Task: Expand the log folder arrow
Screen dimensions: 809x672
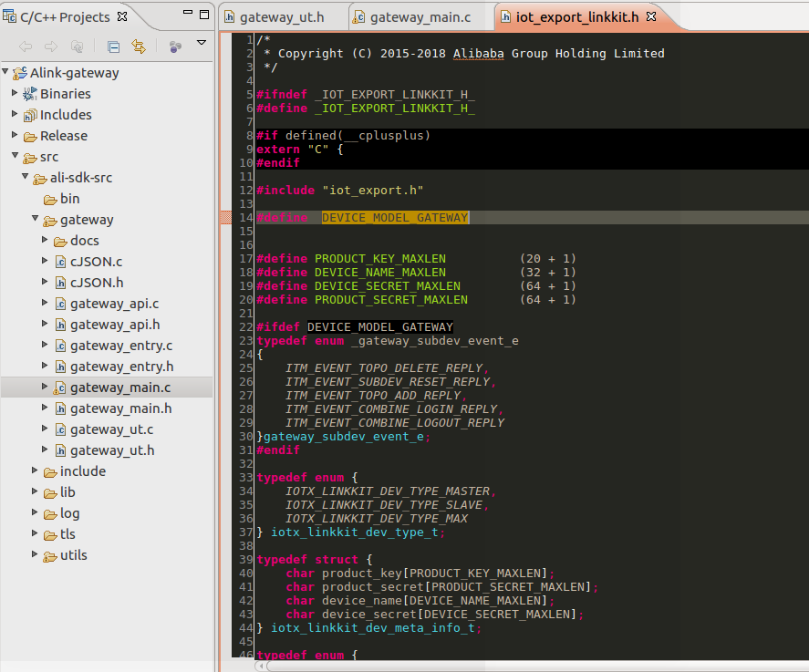Action: [x=35, y=512]
